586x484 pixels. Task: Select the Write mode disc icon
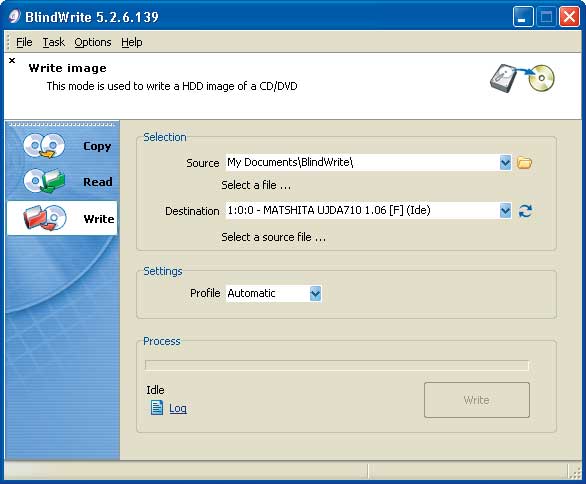pyautogui.click(x=45, y=218)
